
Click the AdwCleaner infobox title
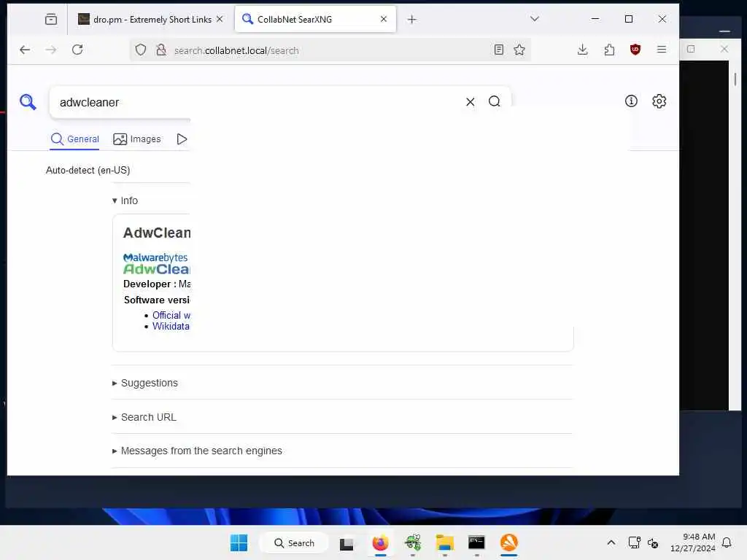(x=157, y=233)
